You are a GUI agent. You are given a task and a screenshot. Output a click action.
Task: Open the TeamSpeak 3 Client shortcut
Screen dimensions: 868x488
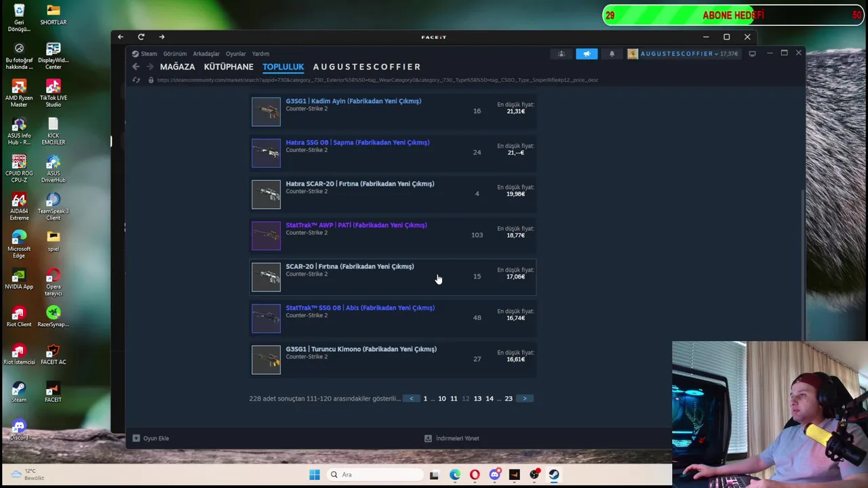[x=53, y=206]
